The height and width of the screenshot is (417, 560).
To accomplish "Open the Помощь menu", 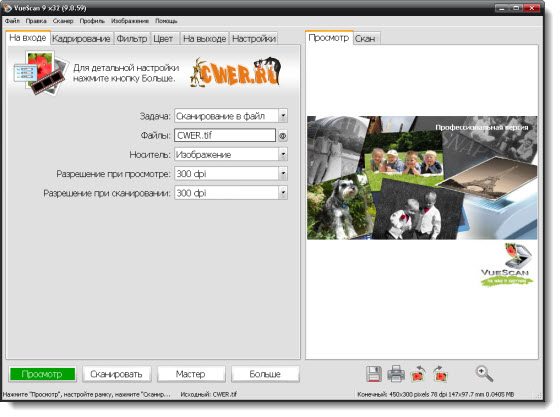I will pos(166,21).
